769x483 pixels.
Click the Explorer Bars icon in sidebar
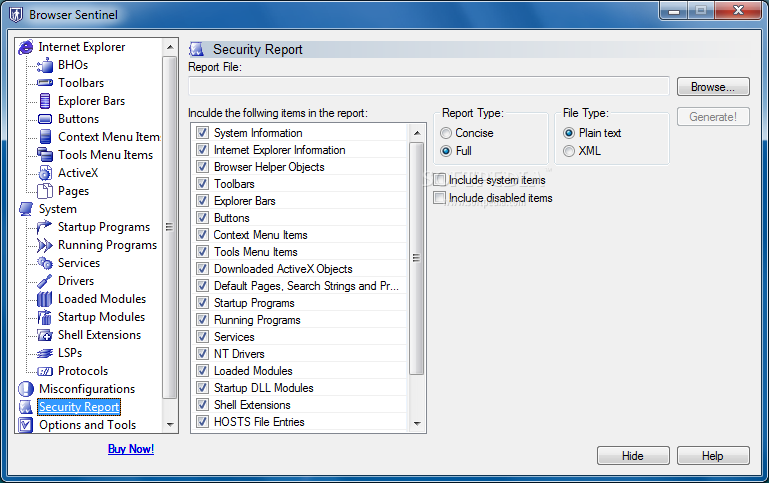[45, 101]
